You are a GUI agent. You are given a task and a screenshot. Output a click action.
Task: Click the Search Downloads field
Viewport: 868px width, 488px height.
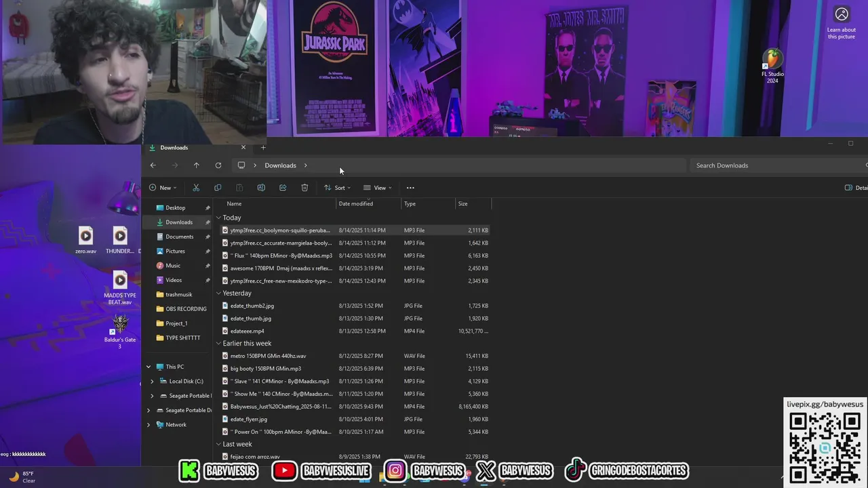point(778,165)
